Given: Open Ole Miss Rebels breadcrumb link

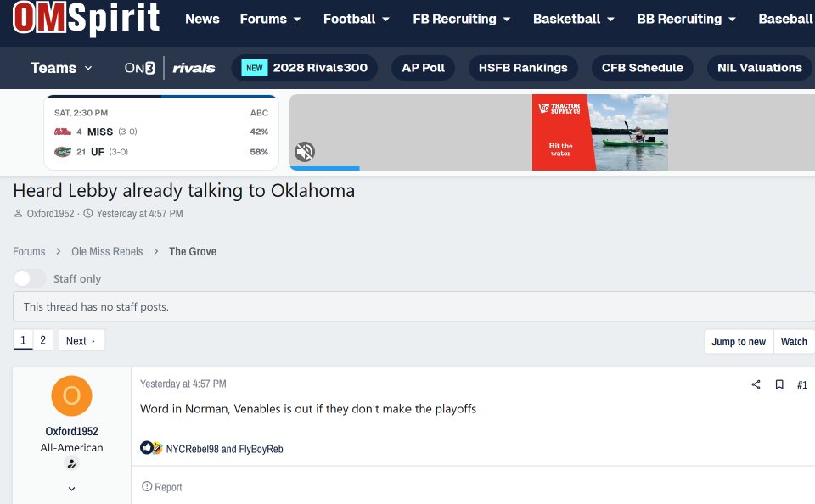Looking at the screenshot, I should pyautogui.click(x=107, y=251).
